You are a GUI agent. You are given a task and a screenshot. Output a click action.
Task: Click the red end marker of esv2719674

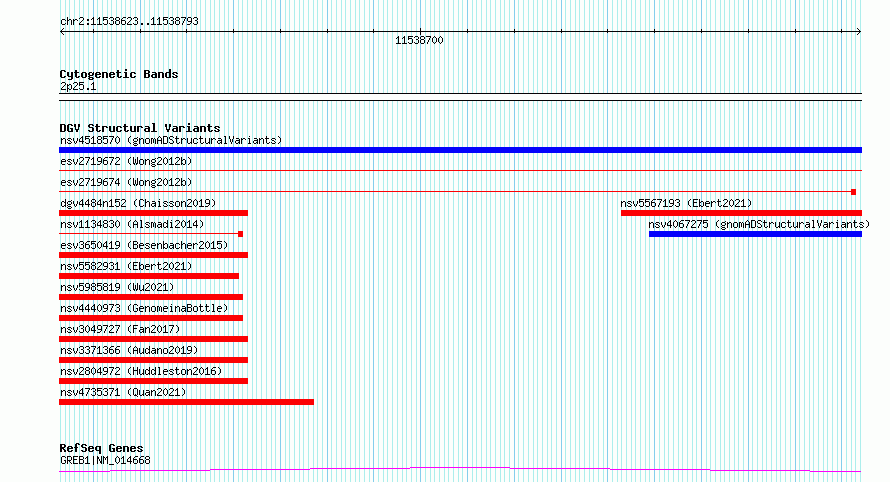[x=853, y=192]
